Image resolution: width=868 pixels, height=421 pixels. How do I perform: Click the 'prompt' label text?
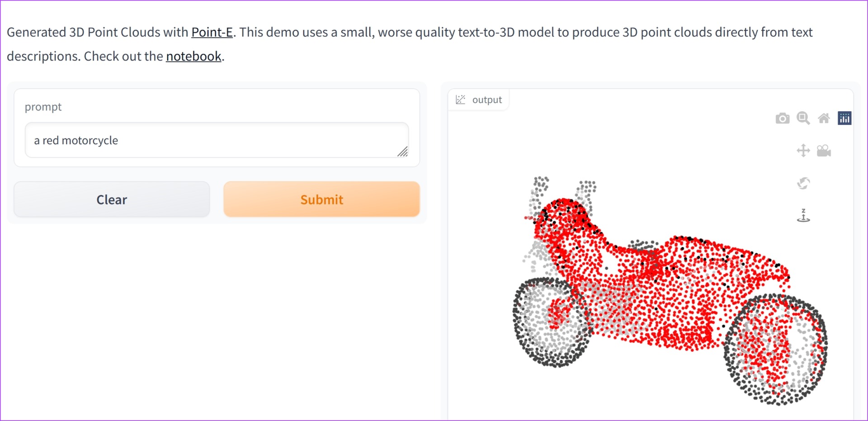[43, 107]
